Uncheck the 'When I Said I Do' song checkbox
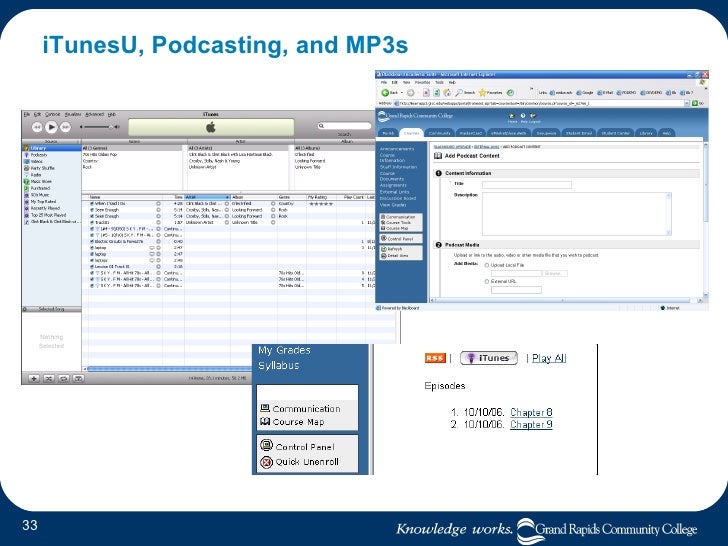 92,204
